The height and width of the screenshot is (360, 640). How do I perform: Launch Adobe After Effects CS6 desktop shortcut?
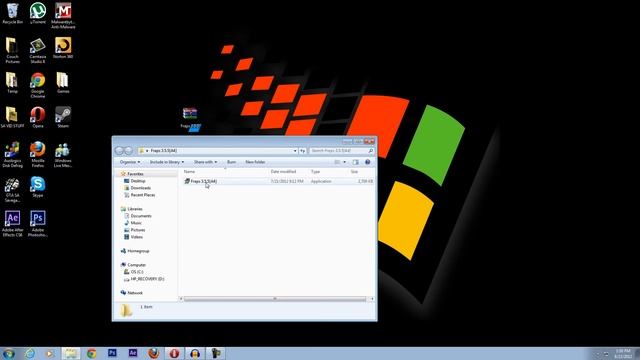[12, 224]
